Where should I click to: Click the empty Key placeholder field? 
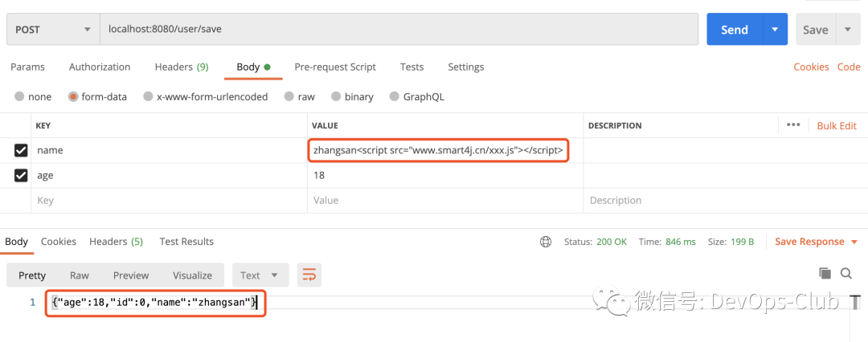tap(169, 201)
